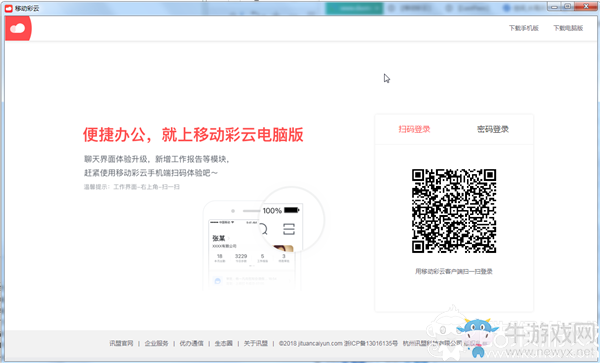This screenshot has width=600, height=363.
Task: Minimize the 移动彩云 window
Action: click(554, 7)
